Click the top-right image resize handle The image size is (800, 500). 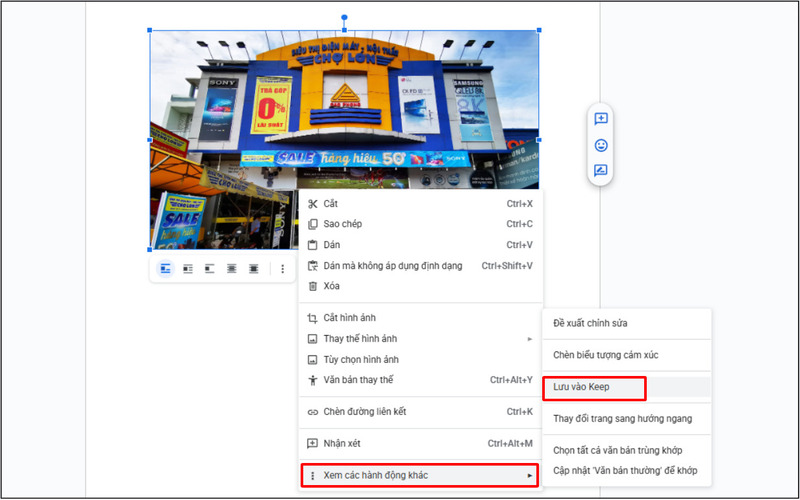539,31
